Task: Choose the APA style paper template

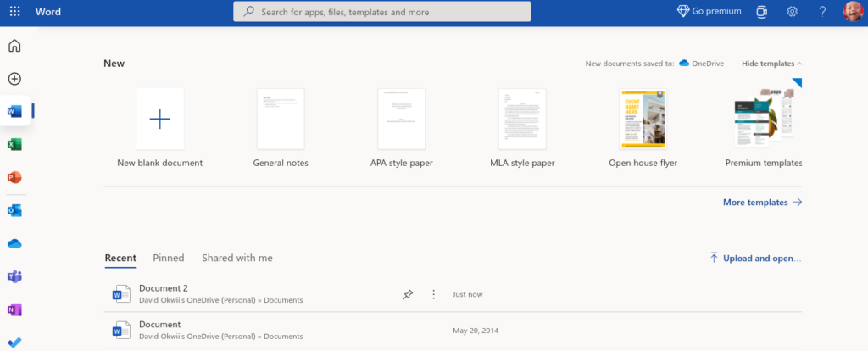Action: [x=401, y=119]
